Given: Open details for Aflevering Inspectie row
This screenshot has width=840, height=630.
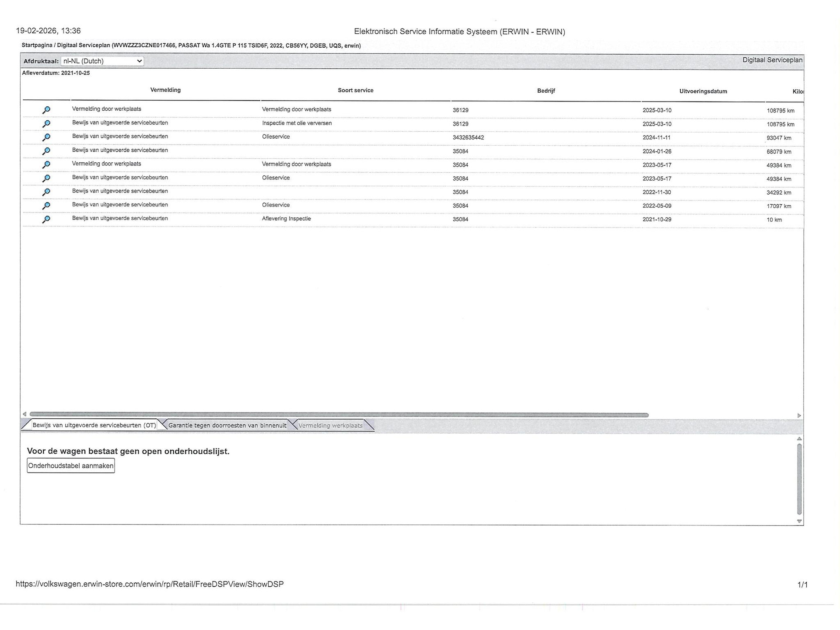Looking at the screenshot, I should 46,219.
